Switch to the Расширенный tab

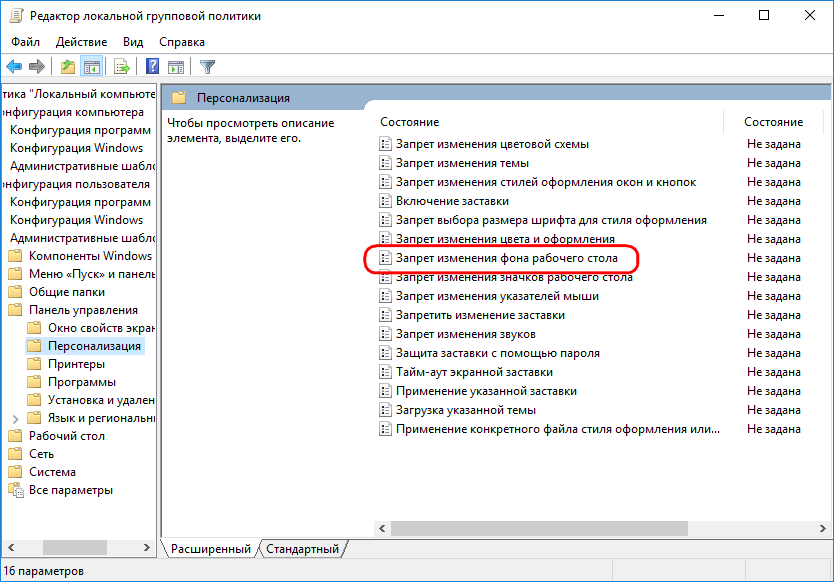coord(211,549)
